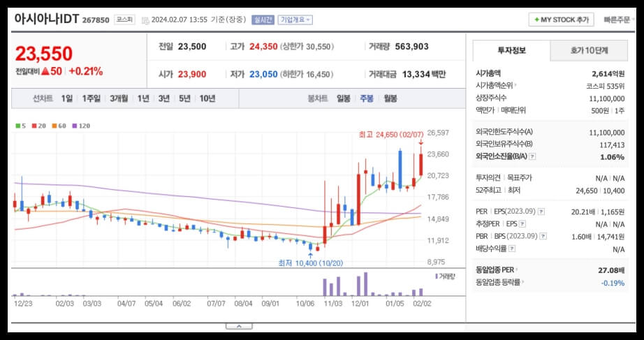
Task: Select the 1년 line chart period
Action: 143,98
